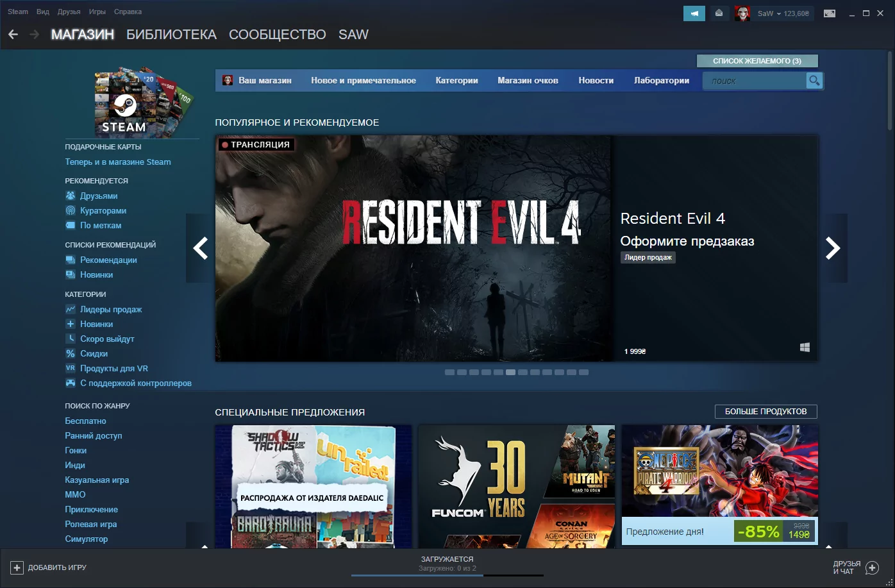Click the page vertical scrollbar
This screenshot has height=588, width=895.
(891, 90)
